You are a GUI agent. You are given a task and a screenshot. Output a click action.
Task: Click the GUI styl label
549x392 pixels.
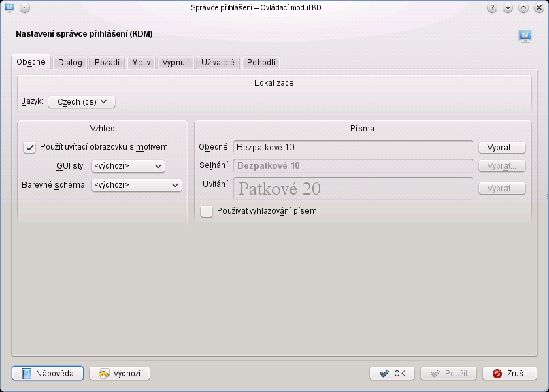click(72, 166)
